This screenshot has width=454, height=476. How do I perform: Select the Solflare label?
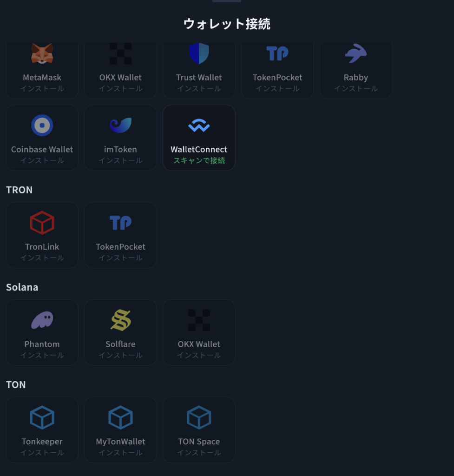click(x=120, y=344)
